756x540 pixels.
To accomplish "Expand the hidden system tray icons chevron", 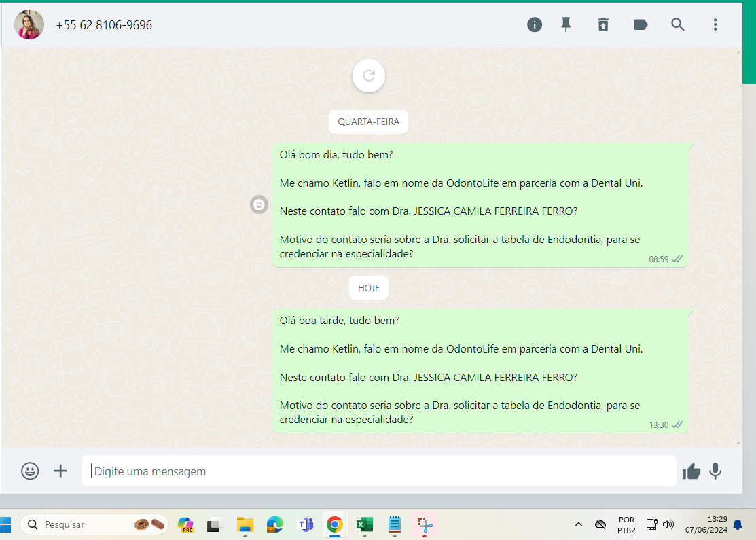I will tap(579, 524).
